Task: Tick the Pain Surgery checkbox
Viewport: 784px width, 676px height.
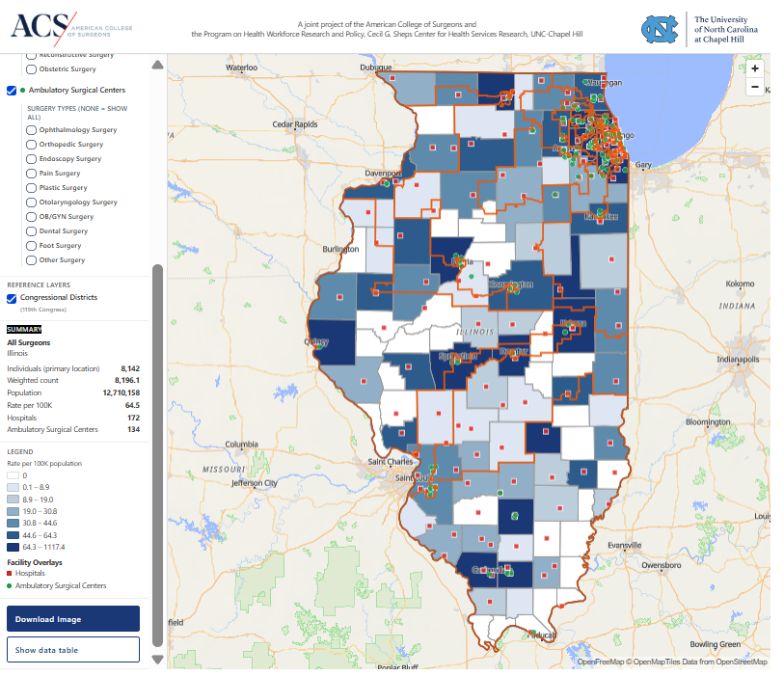Action: [x=31, y=174]
